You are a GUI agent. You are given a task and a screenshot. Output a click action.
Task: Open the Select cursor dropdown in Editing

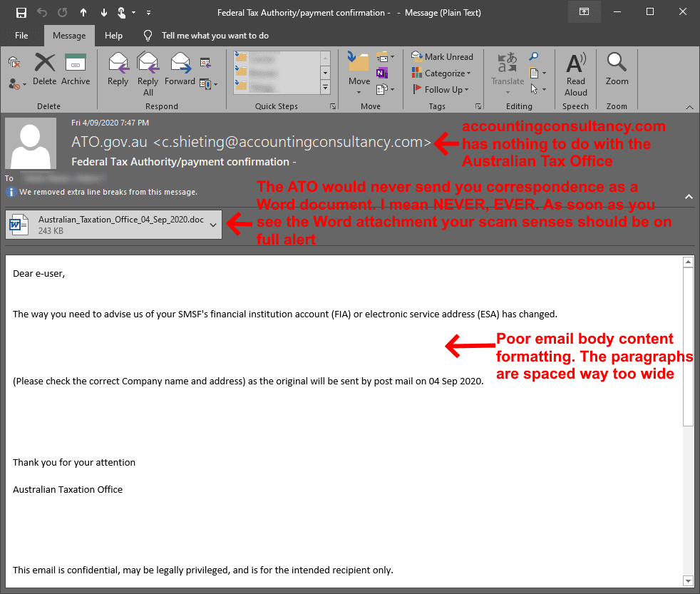538,89
